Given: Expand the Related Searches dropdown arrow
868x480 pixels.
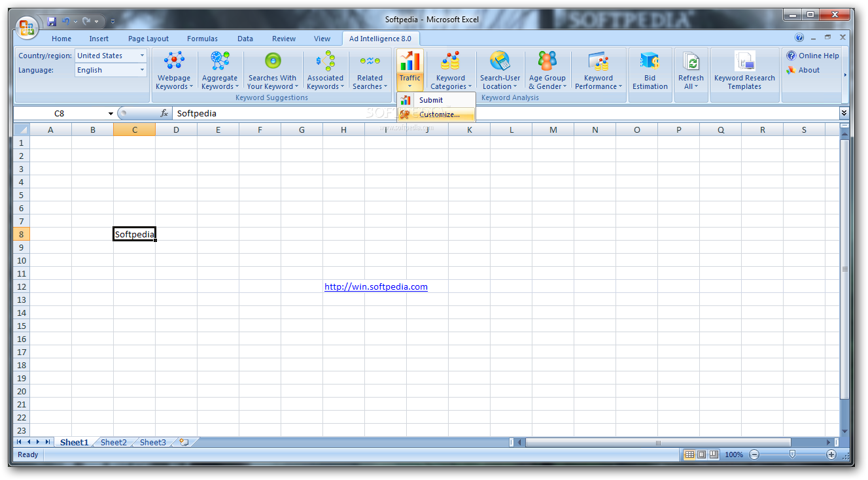Looking at the screenshot, I should point(385,86).
